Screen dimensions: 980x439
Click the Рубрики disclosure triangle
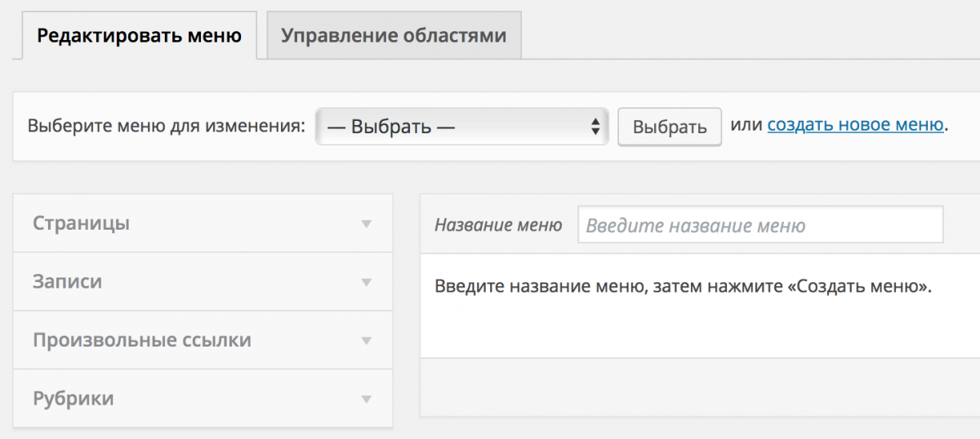click(x=367, y=400)
